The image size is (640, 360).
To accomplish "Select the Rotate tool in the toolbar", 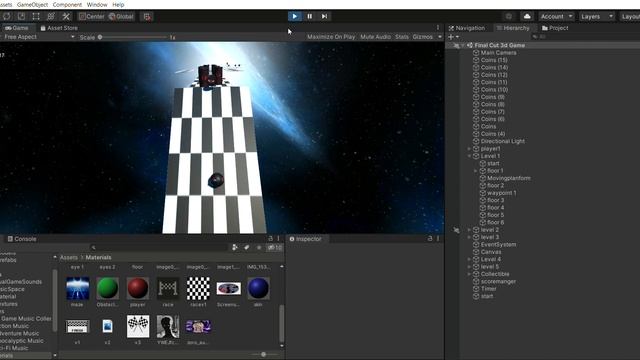I will (x=7, y=16).
